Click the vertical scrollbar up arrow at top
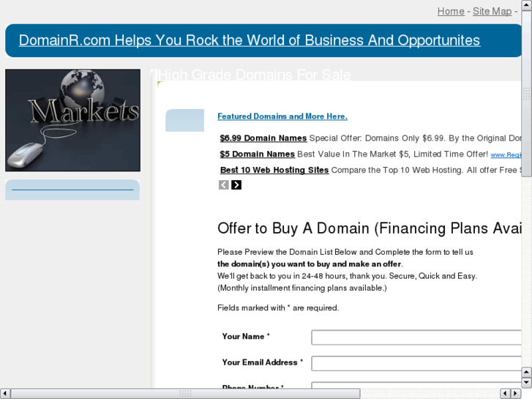532x399 pixels. (527, 4)
